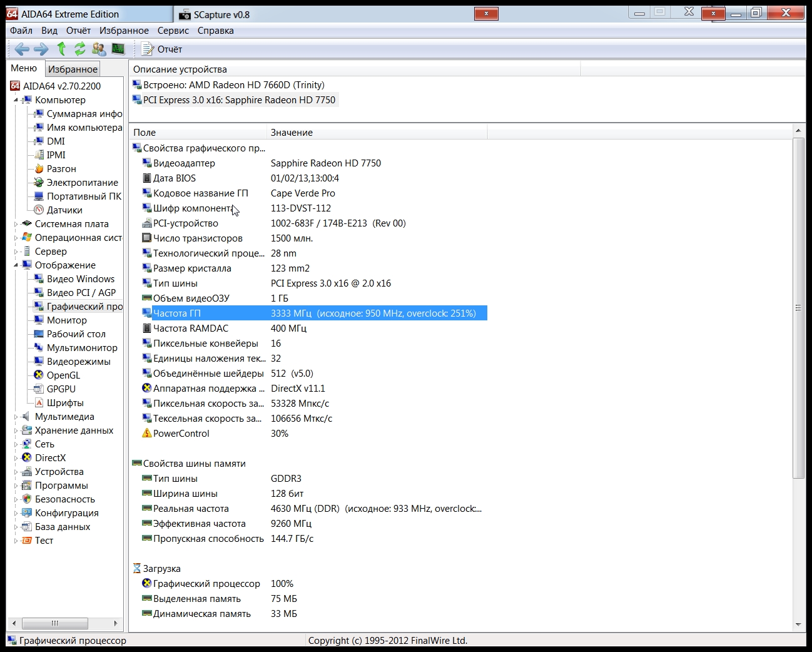Image resolution: width=812 pixels, height=652 pixels.
Task: Select the Суммарная информация tree icon
Action: tap(39, 113)
